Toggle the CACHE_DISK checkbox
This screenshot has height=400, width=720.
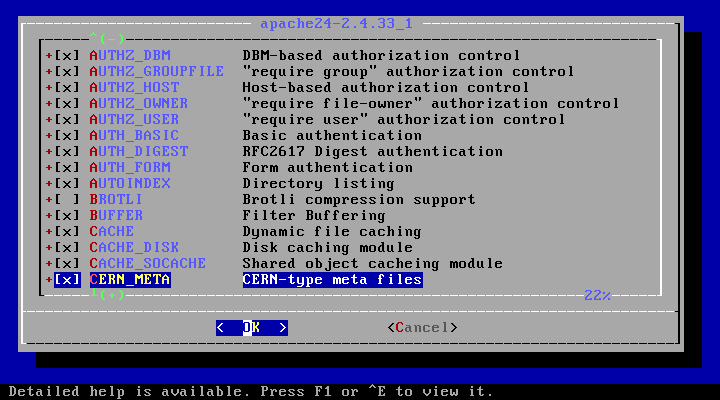pos(67,248)
